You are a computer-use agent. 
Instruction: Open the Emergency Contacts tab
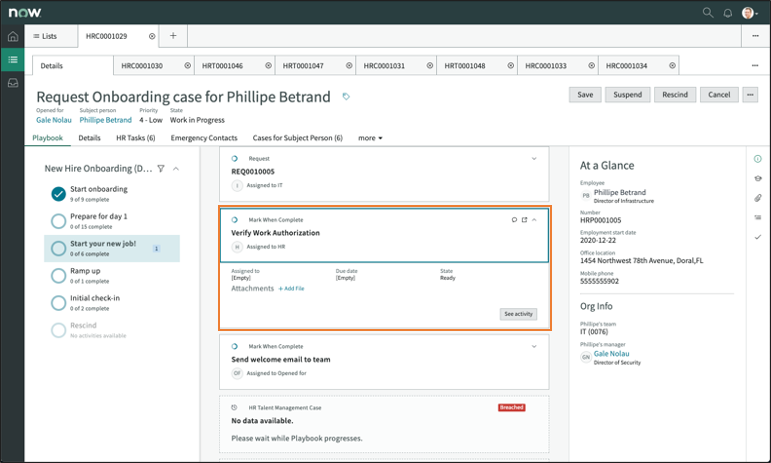[204, 138]
